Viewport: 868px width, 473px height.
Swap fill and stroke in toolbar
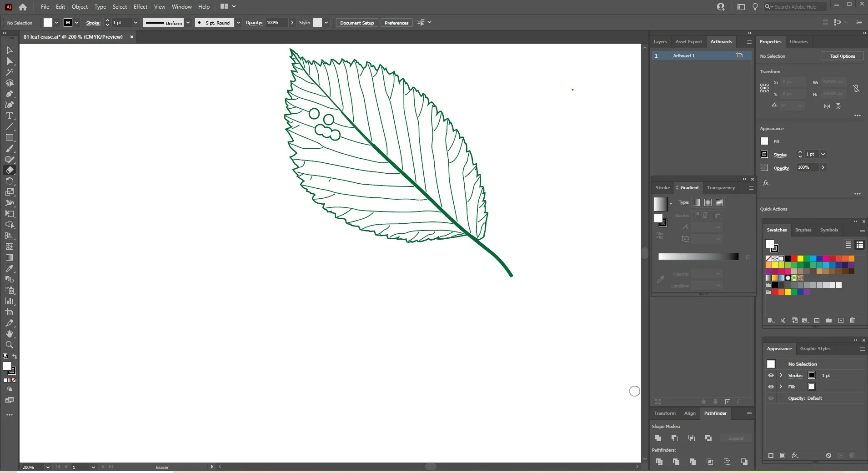(15, 356)
